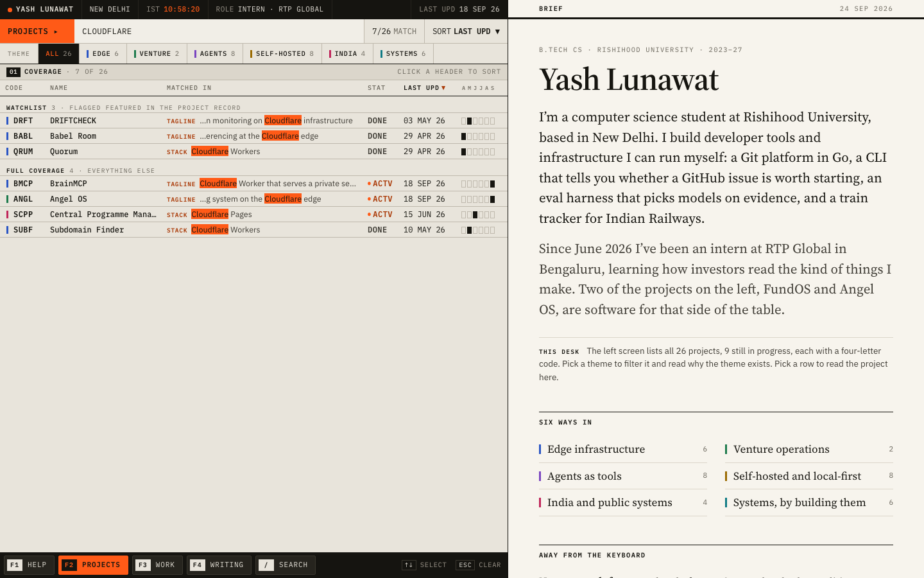
Task: Select the Subdomain Finder project name
Action: point(87,230)
